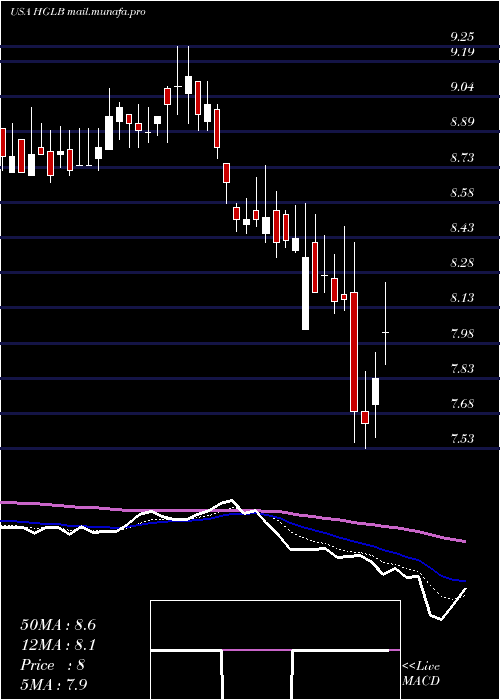The height and width of the screenshot is (700, 500).
Task: Click the '12MA : 8.1' indicator text
Action: coord(58,645)
